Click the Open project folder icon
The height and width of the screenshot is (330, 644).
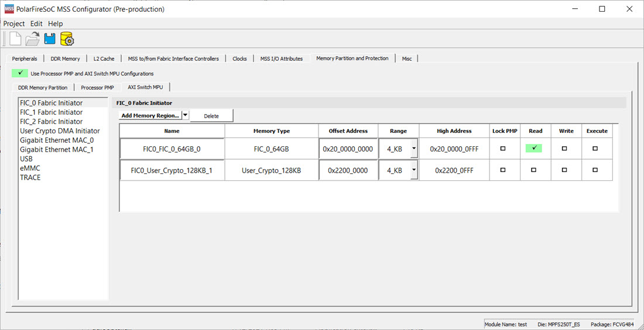tap(32, 39)
